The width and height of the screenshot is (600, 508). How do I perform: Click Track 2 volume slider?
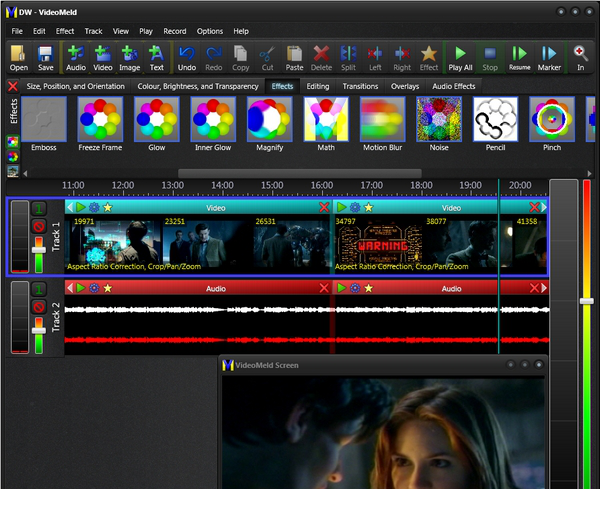click(x=39, y=331)
